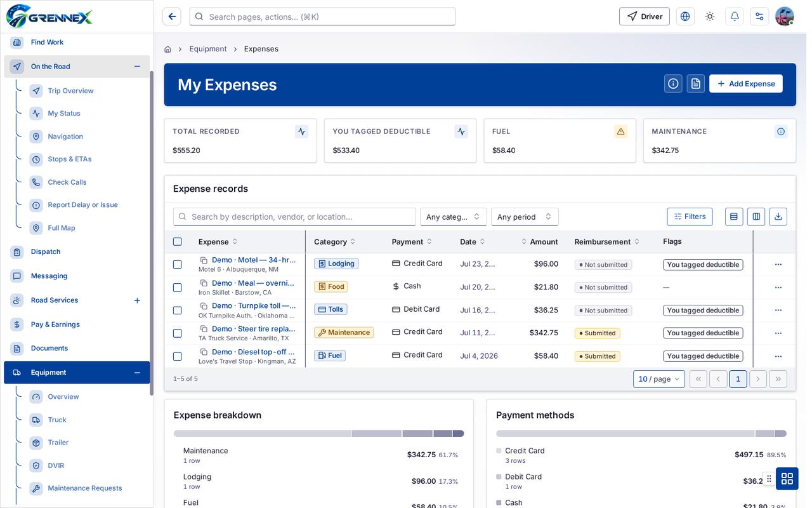
Task: Open the Total Recorded trend icon
Action: tap(302, 131)
